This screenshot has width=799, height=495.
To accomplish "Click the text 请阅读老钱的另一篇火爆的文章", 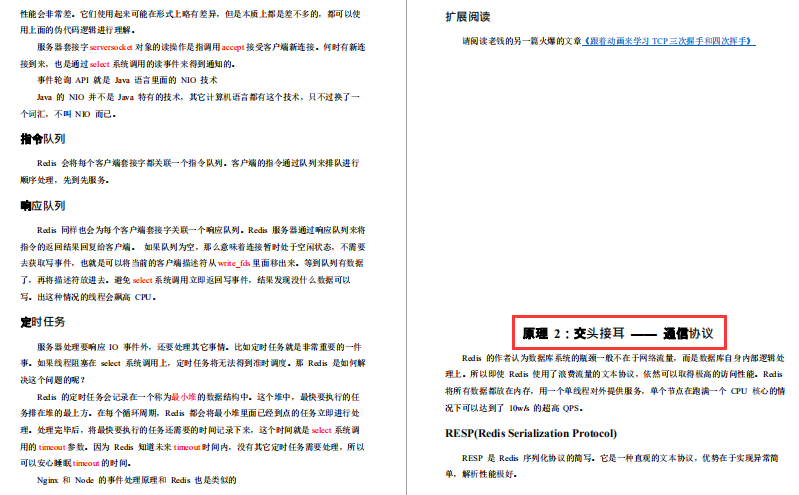I will pos(522,41).
